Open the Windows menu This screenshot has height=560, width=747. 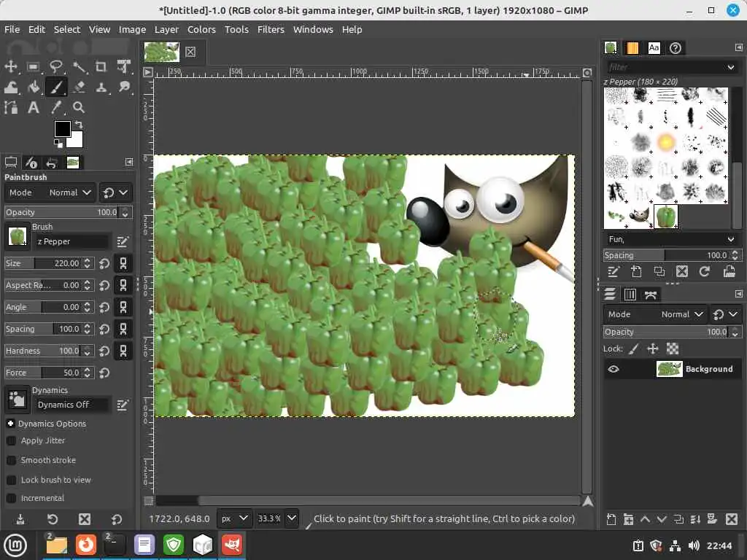(x=313, y=29)
